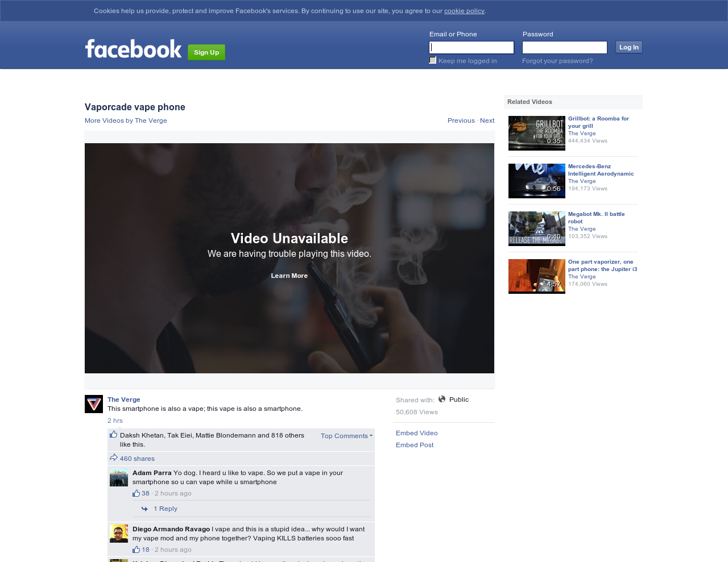
Task: Open the Megabot Mk. II video thumbnail
Action: (x=537, y=228)
